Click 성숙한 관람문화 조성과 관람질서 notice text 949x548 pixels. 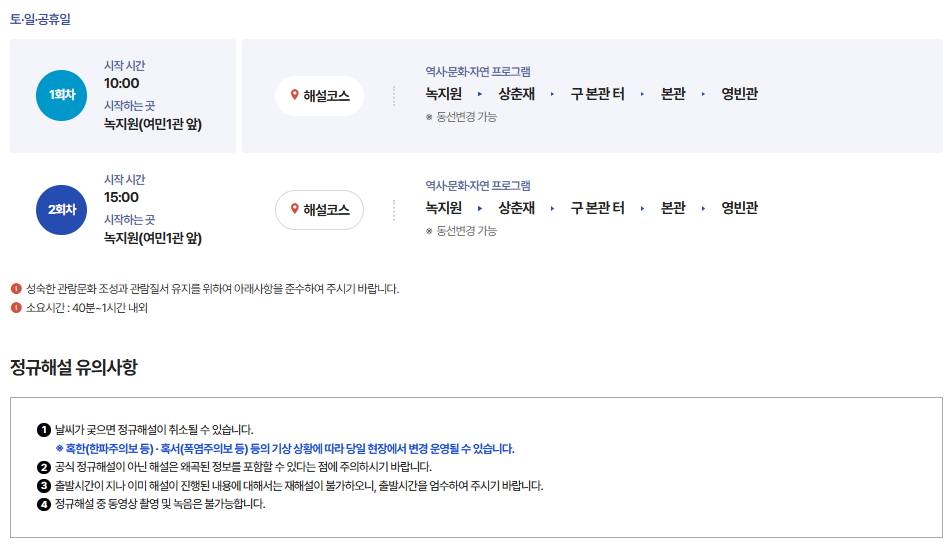click(x=212, y=289)
